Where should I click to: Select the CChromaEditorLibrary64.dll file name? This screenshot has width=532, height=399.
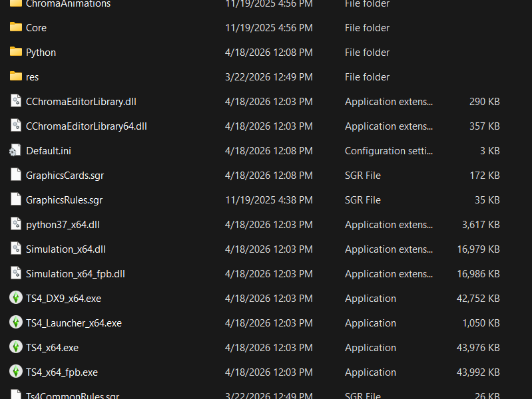tap(86, 126)
